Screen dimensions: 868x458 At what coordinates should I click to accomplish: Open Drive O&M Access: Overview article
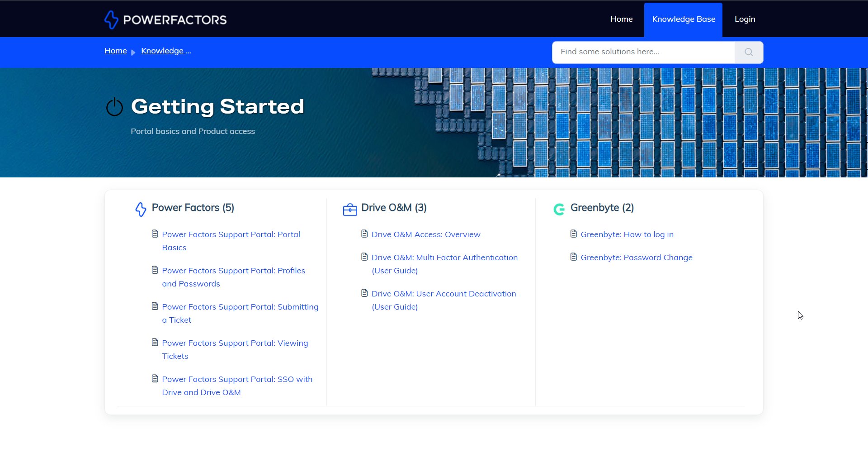pos(426,234)
